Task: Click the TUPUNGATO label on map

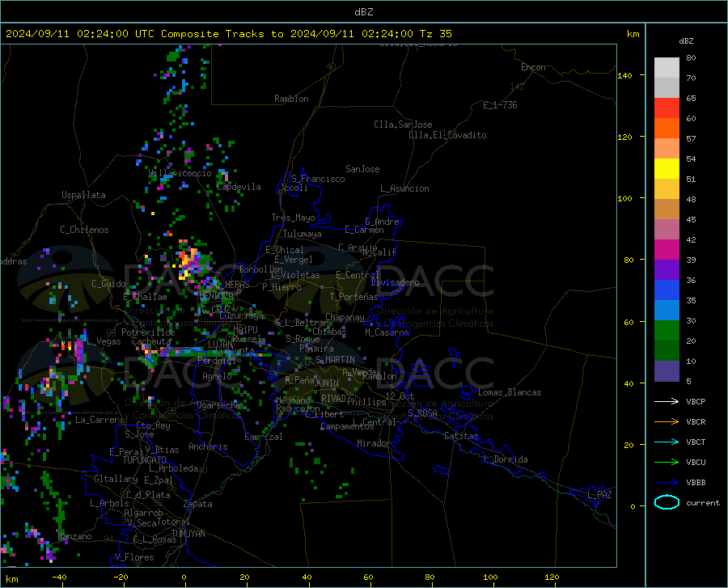Action: [x=145, y=460]
